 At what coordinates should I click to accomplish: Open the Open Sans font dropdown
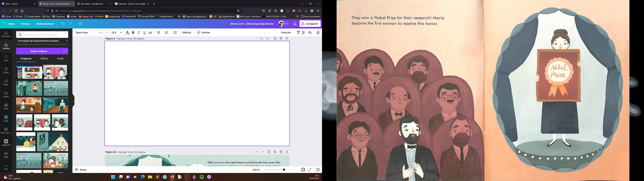88,33
